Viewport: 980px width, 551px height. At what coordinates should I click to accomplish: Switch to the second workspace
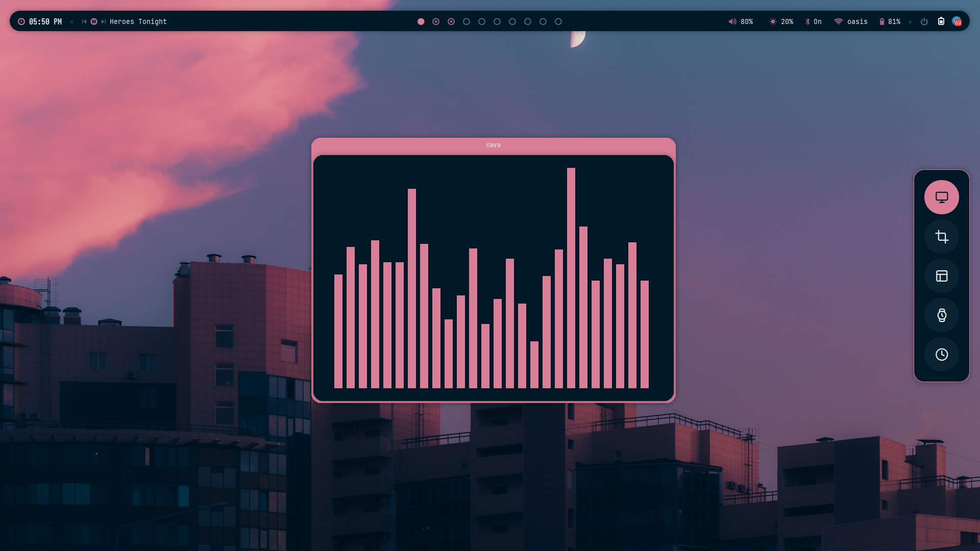pos(436,21)
